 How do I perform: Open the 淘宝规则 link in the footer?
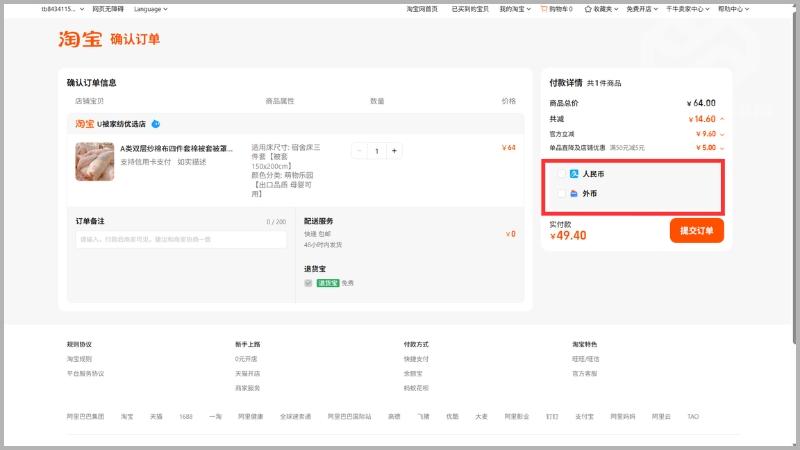click(x=79, y=358)
